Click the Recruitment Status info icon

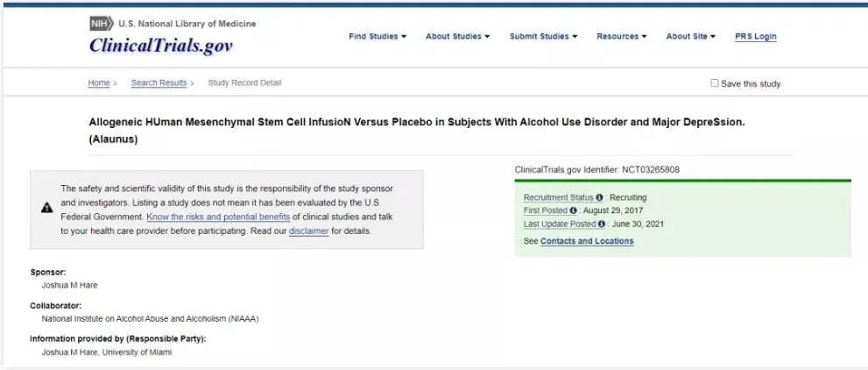click(599, 198)
